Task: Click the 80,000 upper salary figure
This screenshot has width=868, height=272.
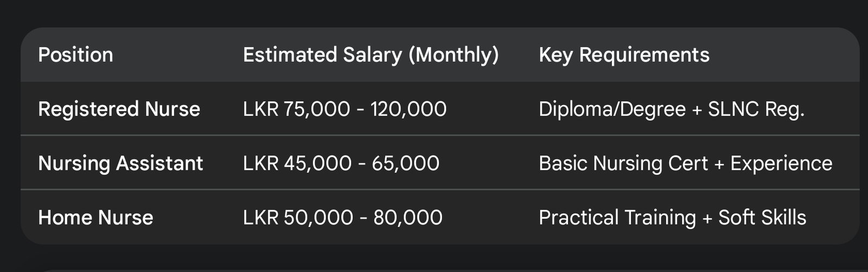Action: click(x=407, y=218)
